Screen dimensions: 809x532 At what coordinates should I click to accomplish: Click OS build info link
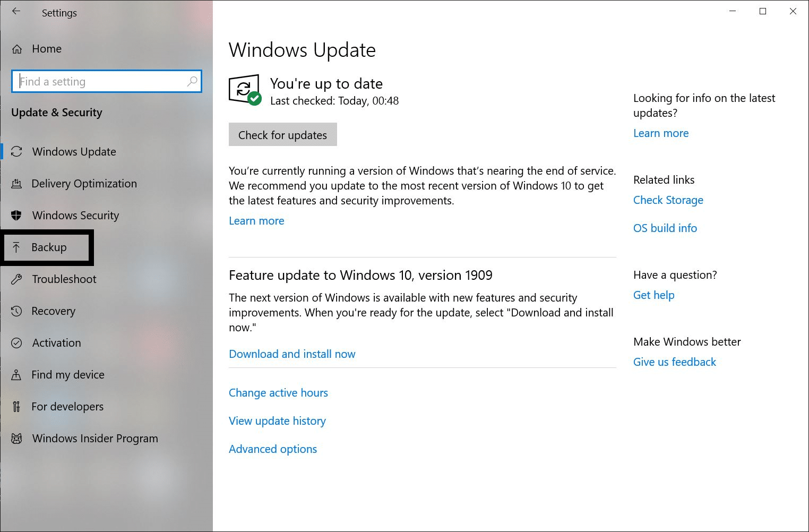click(665, 228)
